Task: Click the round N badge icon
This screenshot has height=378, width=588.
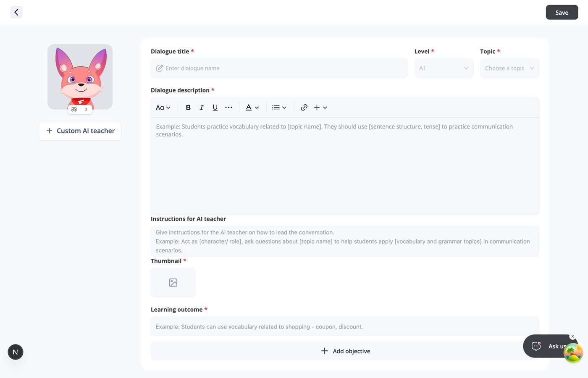Action: [16, 352]
